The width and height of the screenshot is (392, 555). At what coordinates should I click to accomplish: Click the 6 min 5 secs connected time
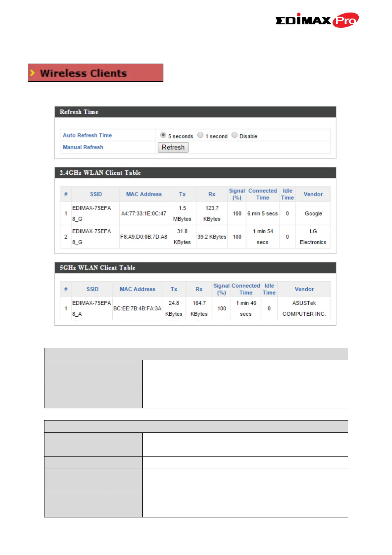click(x=263, y=214)
